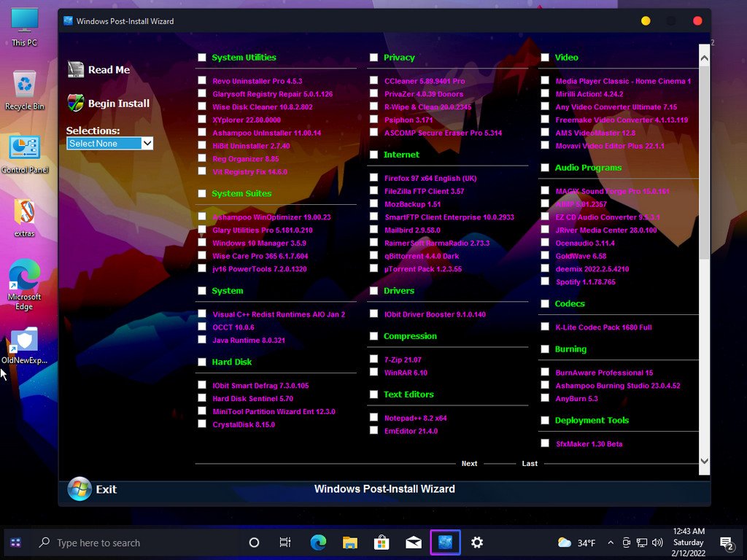Open Microsoft Store from the taskbar
747x560 pixels.
click(381, 542)
